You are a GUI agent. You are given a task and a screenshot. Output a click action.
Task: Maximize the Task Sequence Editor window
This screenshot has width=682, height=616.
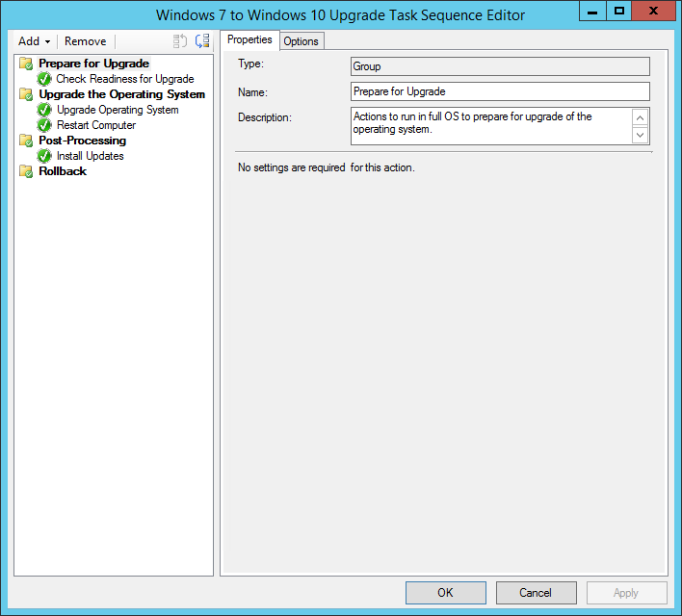coord(619,12)
